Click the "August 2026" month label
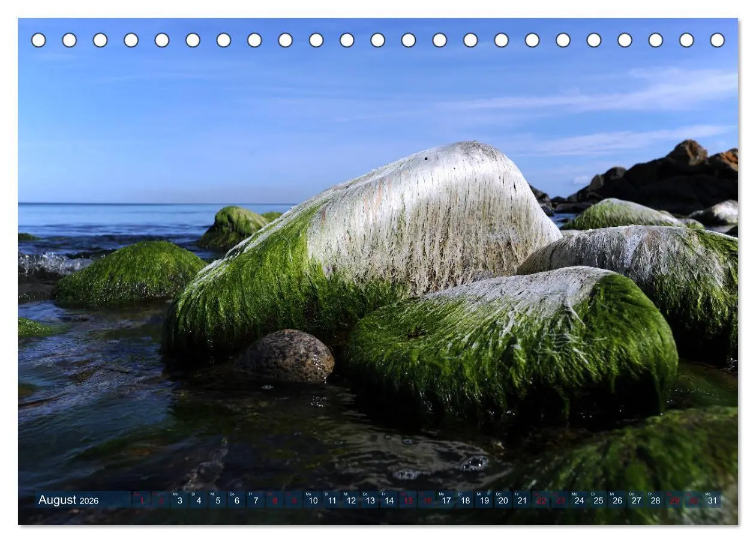756x543 pixels. pos(68,500)
